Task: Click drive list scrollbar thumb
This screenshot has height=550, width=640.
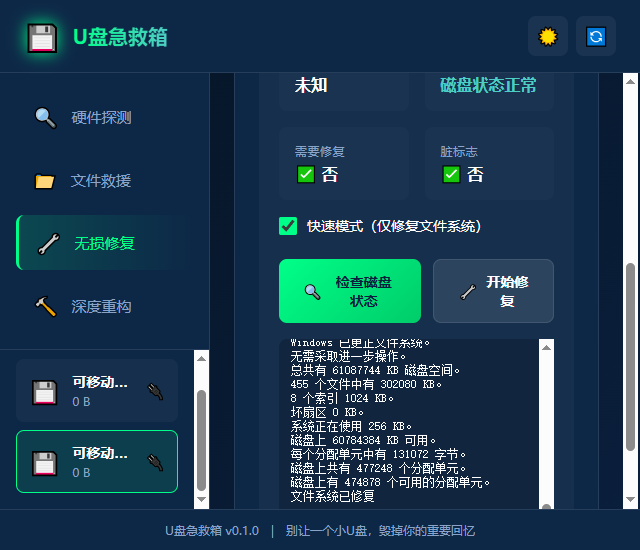Action: 201,440
